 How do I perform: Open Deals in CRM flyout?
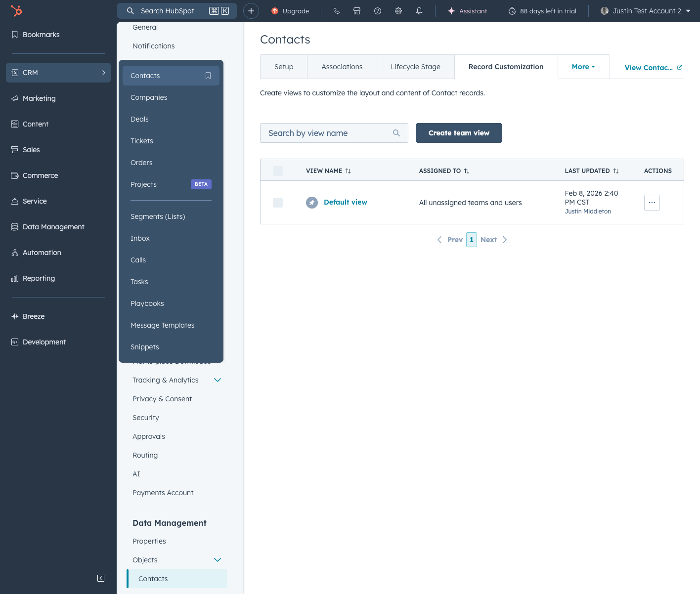click(171, 119)
